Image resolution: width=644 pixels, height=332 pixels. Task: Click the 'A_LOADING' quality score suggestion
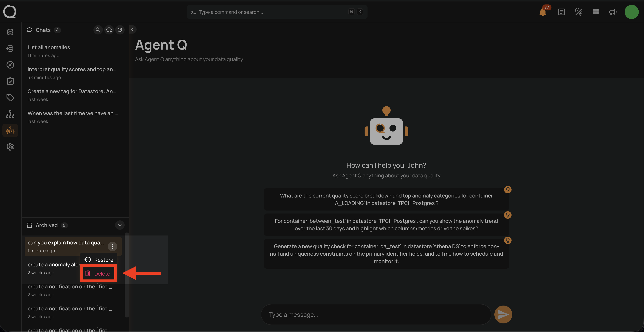pos(386,199)
